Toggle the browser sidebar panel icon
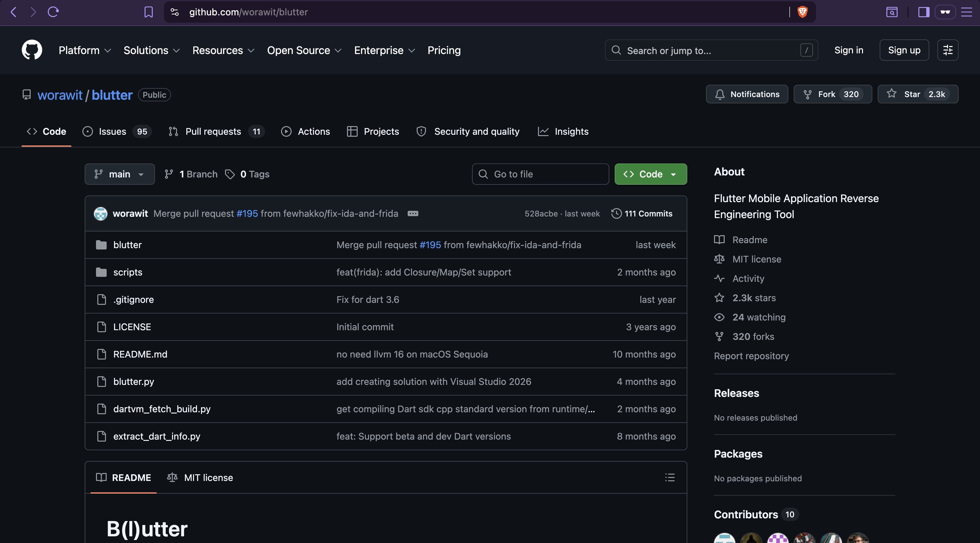Screen dimensions: 980x543 [924, 12]
